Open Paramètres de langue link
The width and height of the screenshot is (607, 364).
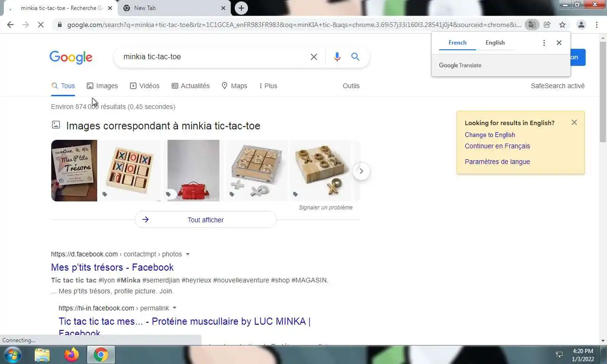(497, 162)
